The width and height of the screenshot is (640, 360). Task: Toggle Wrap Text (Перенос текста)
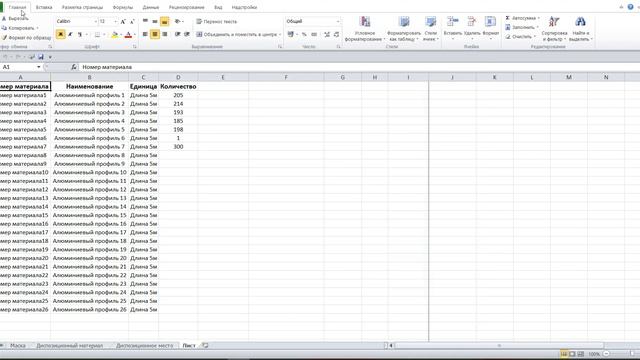(217, 21)
